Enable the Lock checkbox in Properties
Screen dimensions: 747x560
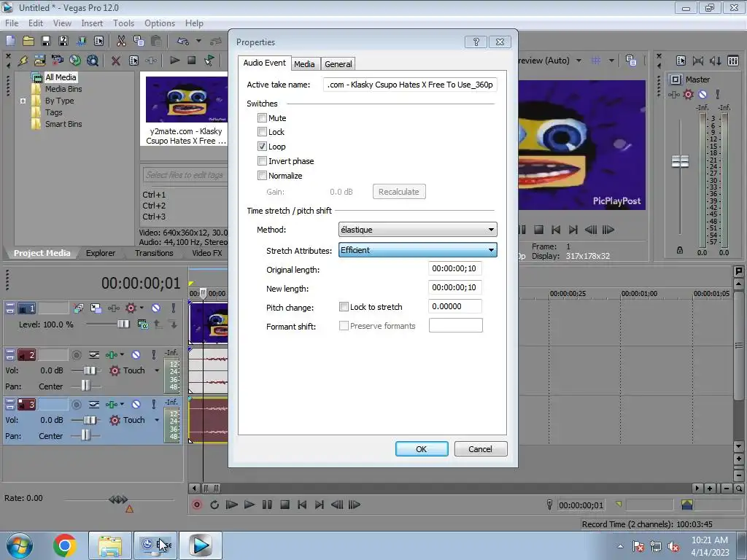[x=262, y=132]
